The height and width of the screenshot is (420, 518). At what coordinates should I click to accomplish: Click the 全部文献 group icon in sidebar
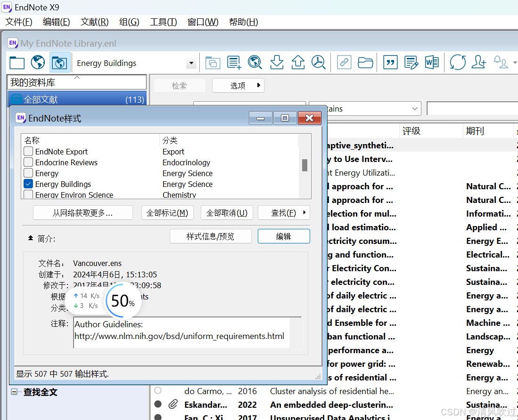pyautogui.click(x=16, y=99)
